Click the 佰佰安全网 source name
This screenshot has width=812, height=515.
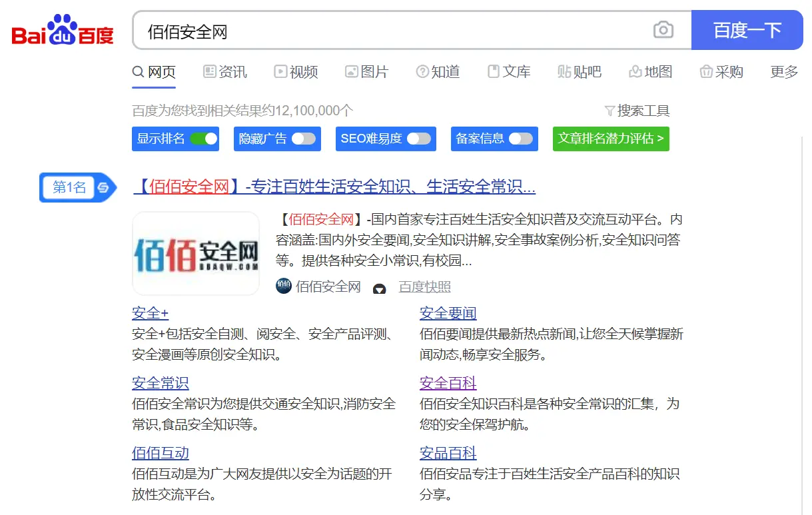tap(328, 287)
